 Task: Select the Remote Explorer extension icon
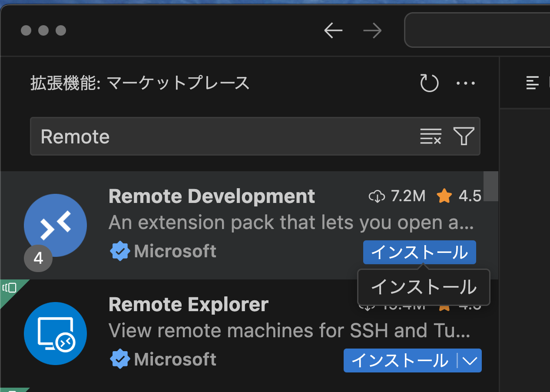coord(55,333)
